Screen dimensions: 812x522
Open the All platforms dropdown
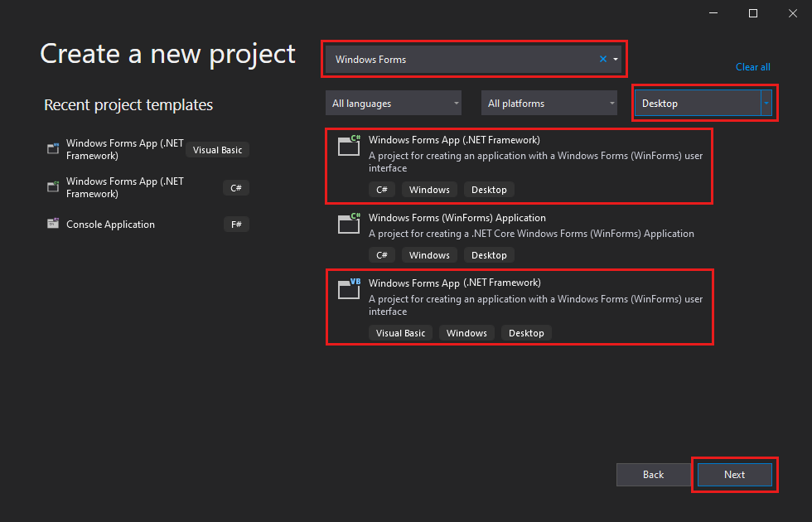tap(549, 103)
